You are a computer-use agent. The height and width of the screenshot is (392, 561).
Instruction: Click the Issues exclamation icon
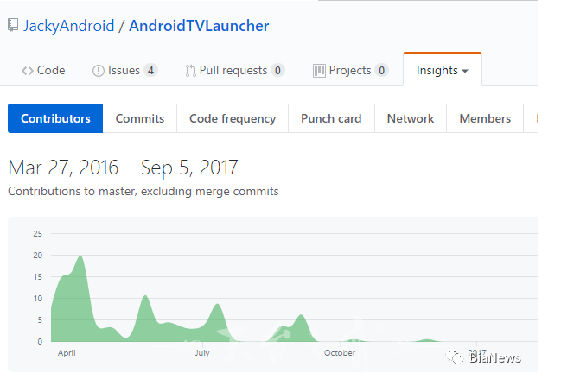coord(98,71)
